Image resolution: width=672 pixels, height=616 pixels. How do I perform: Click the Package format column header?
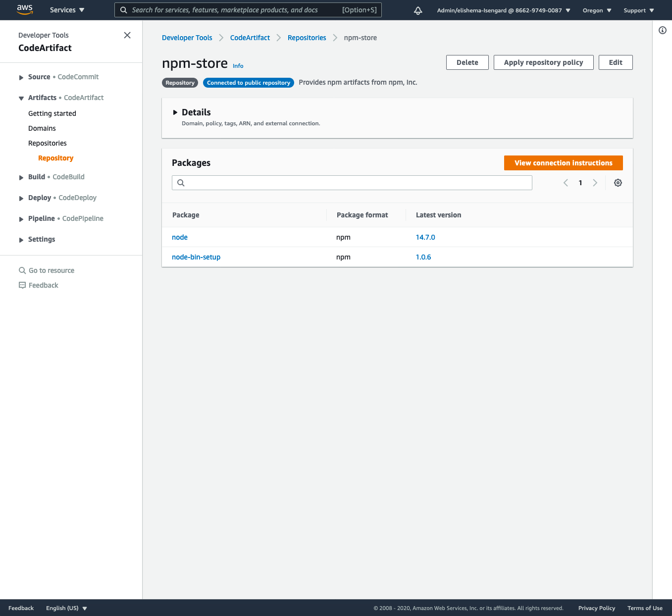coord(362,215)
